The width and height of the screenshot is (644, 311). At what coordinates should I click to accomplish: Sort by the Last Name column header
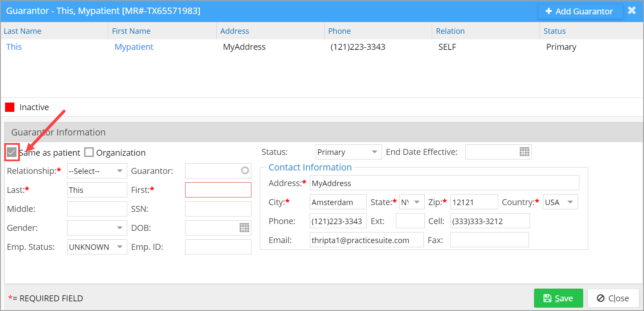22,31
